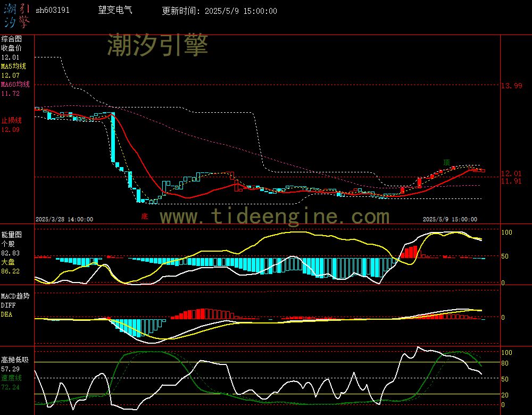The height and width of the screenshot is (415, 532).
Task: Select the 综合图 panel label
Action: point(11,39)
